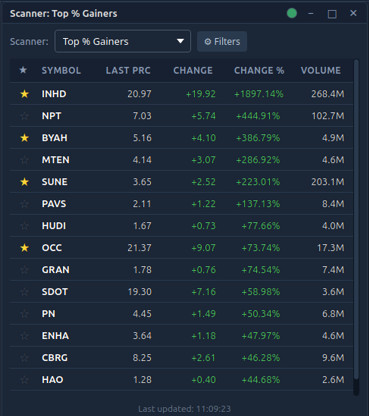The height and width of the screenshot is (416, 369).
Task: Click the +74.54% change value
Action: coord(261,270)
